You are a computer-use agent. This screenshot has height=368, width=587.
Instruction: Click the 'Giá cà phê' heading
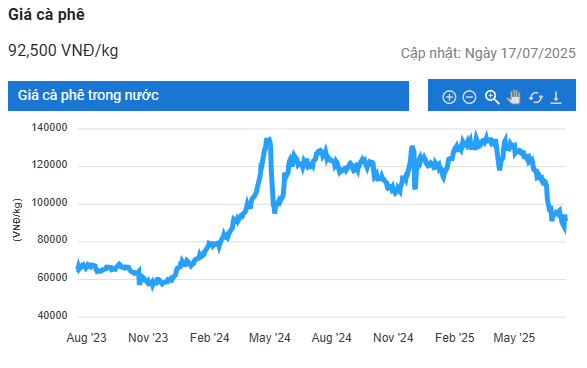[x=46, y=15]
